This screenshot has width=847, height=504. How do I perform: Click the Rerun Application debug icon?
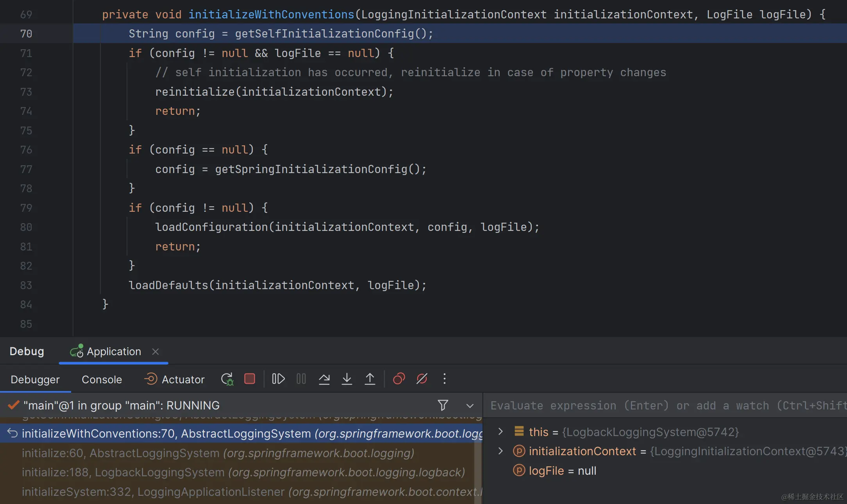pos(227,379)
